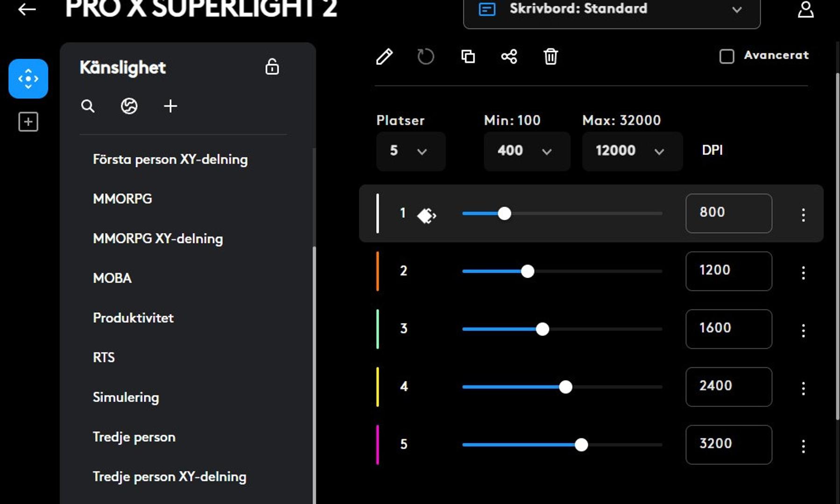Open the options menu for the 3200 DPI slot
840x504 pixels.
803,446
